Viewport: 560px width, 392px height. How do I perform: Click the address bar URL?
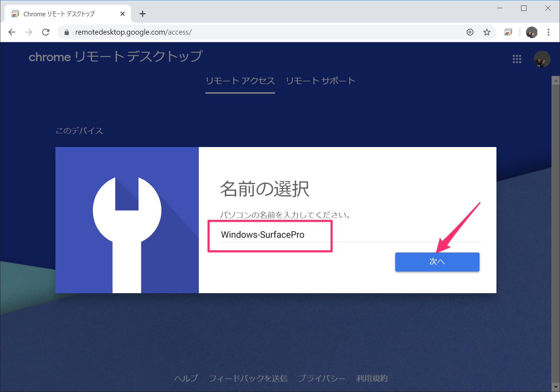pos(133,32)
